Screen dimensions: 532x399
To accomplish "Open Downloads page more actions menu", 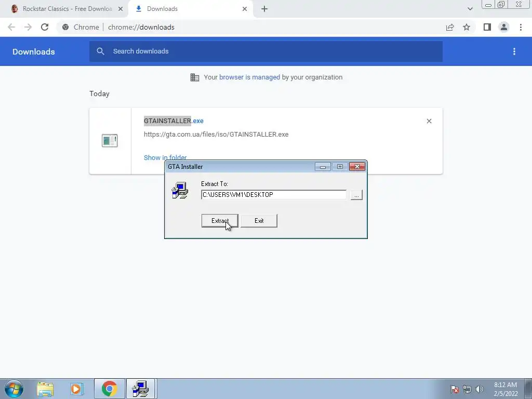I will click(514, 51).
